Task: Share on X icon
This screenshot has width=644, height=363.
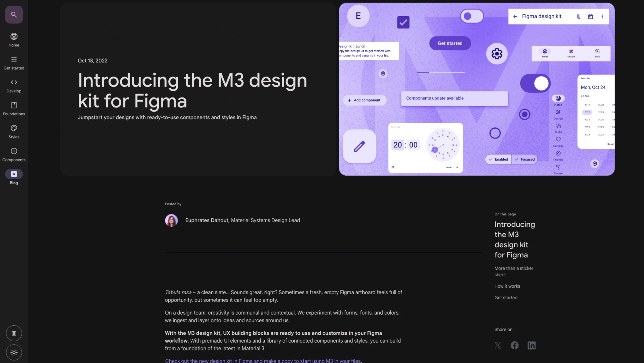Action: coord(498,345)
